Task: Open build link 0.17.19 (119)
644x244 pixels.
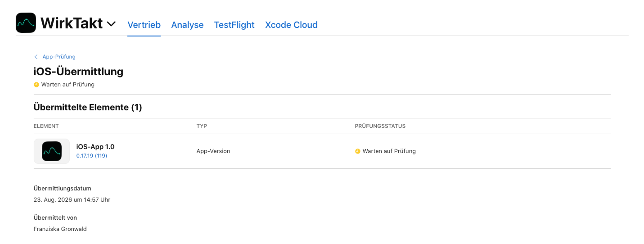Action: (92, 156)
